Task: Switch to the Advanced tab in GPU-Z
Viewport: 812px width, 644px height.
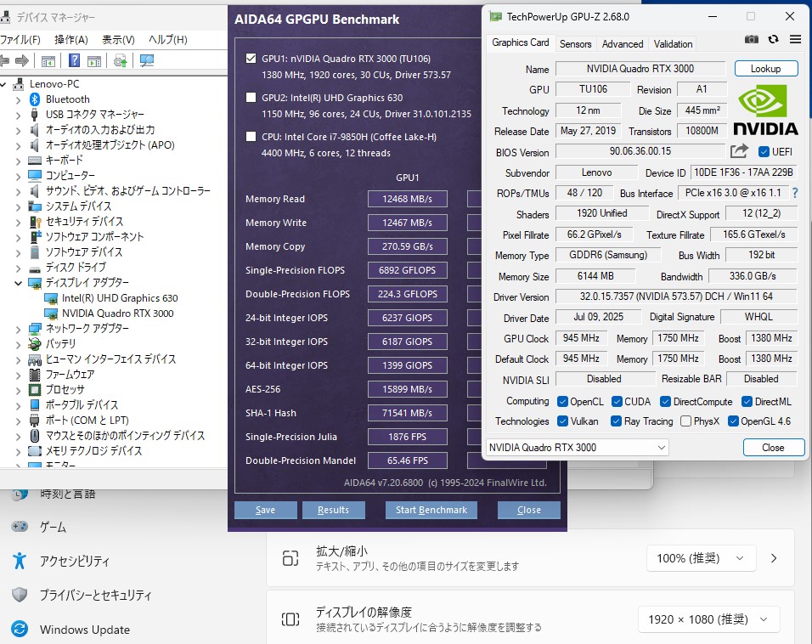Action: (623, 44)
